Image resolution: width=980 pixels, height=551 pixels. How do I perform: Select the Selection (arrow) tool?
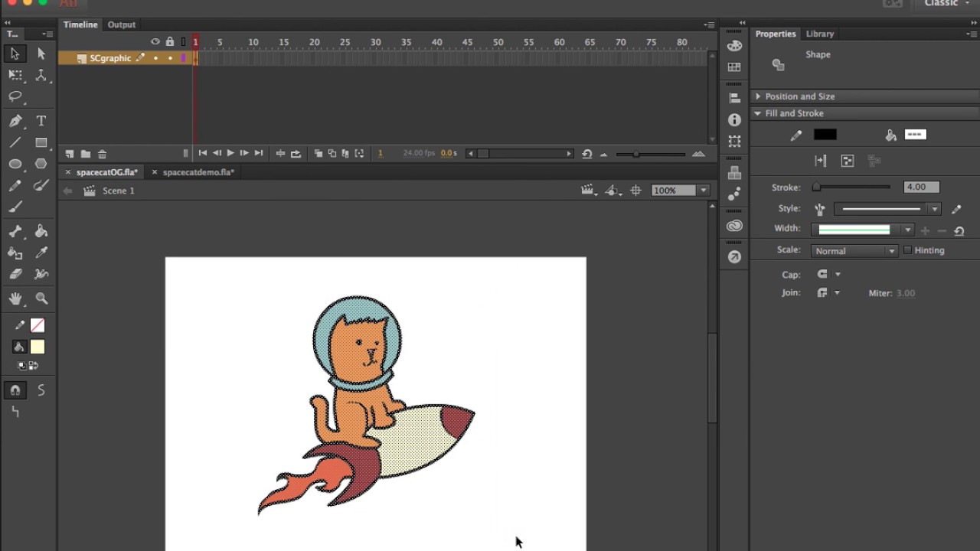pos(15,54)
